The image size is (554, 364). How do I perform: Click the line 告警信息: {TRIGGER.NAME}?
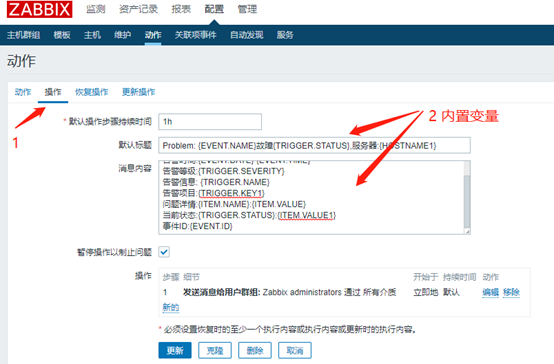pyautogui.click(x=216, y=182)
